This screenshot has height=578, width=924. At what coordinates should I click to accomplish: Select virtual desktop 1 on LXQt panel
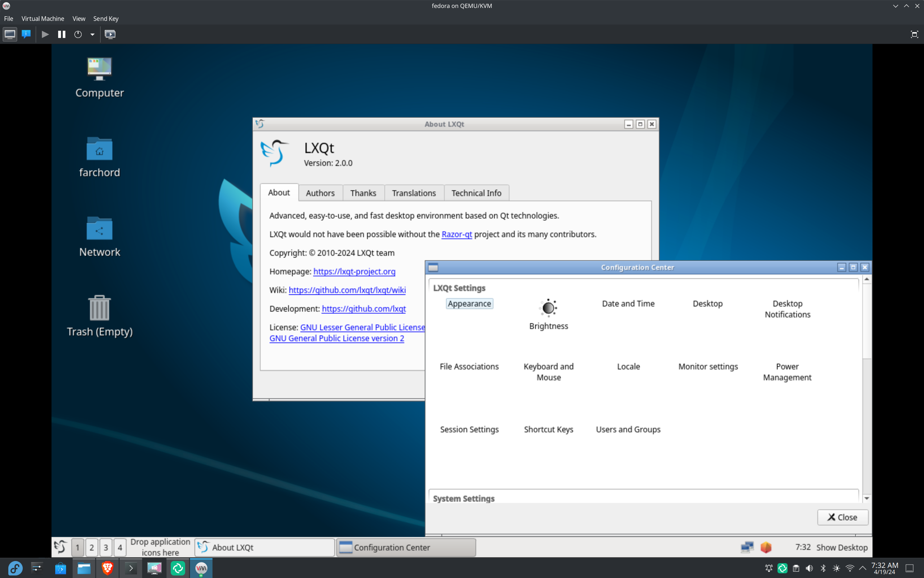point(78,547)
